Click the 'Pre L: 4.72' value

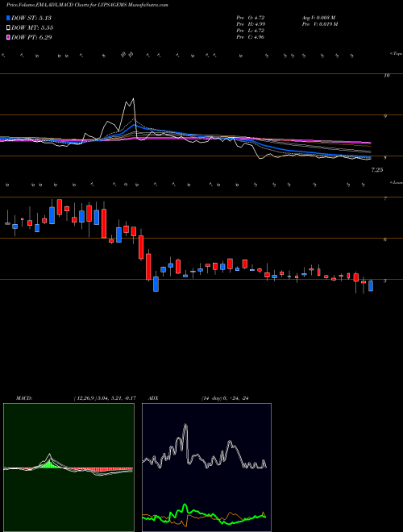pos(251,31)
